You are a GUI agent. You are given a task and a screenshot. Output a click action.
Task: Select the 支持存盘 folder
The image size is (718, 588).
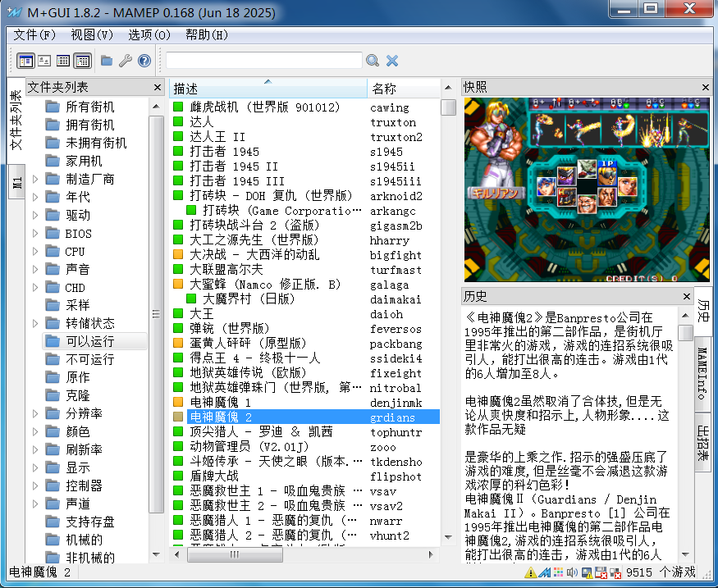click(80, 522)
